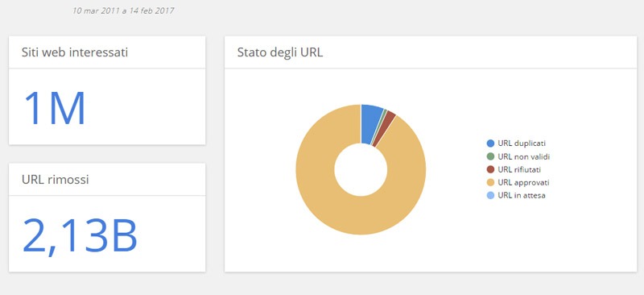644x295 pixels.
Task: Click the Stato degli URL card heading
Action: point(280,52)
